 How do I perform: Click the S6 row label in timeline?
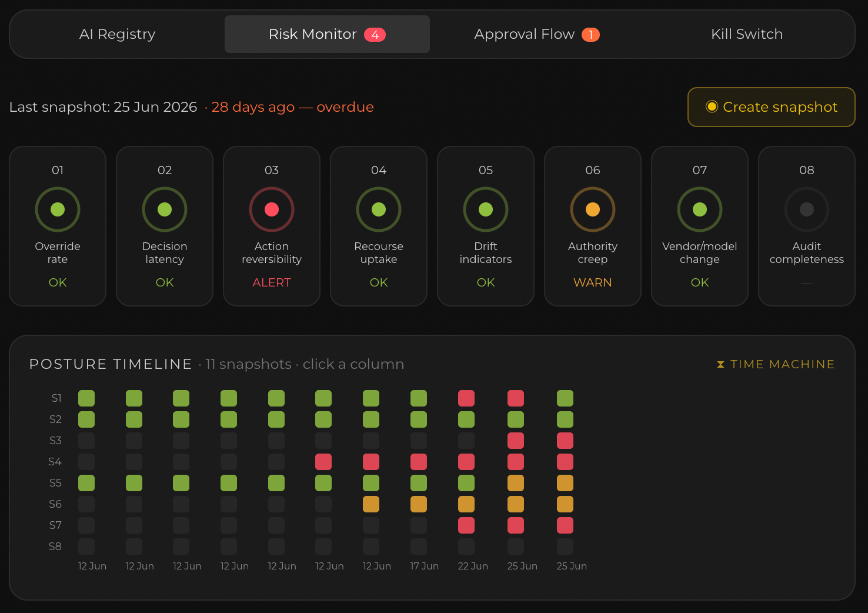point(55,504)
